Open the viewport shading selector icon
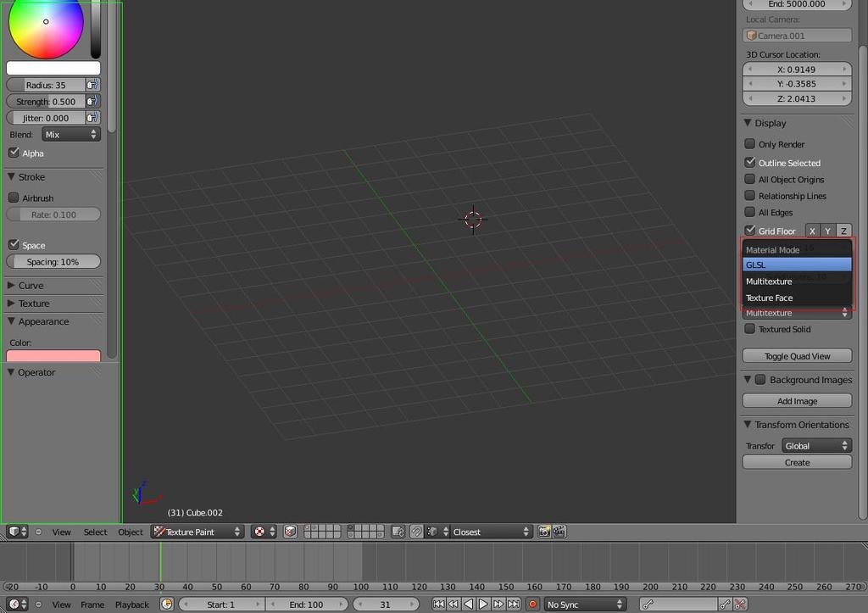 (264, 532)
